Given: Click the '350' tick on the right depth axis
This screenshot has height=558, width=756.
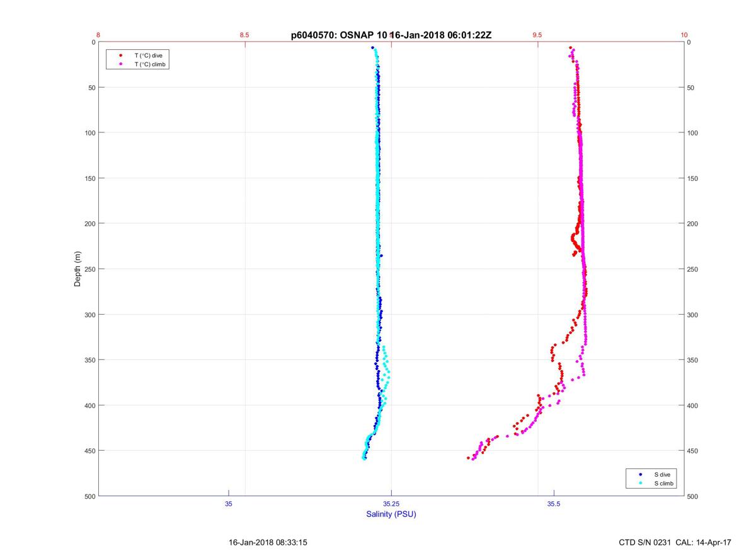Looking at the screenshot, I should pos(692,360).
